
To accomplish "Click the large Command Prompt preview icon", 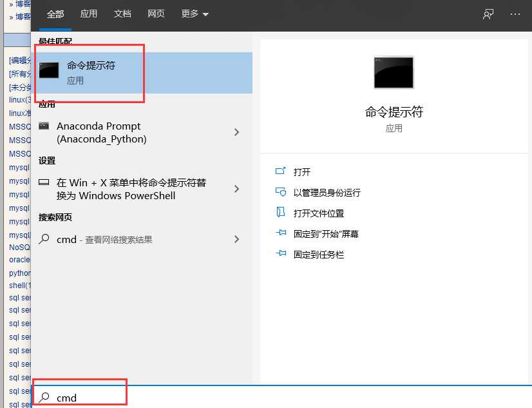I will [x=394, y=73].
